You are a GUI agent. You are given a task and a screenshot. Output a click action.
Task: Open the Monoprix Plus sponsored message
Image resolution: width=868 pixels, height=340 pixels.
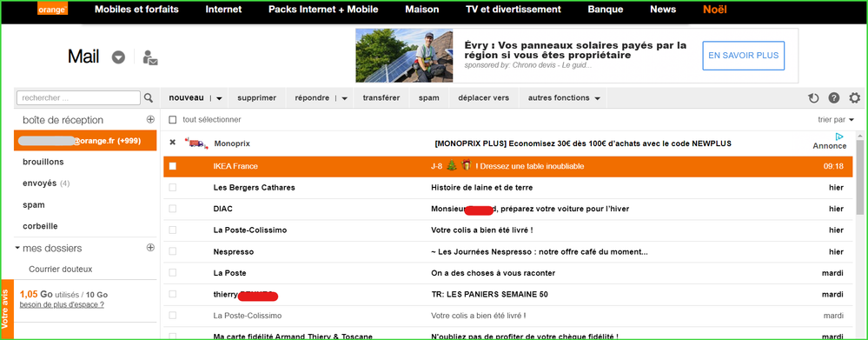583,143
